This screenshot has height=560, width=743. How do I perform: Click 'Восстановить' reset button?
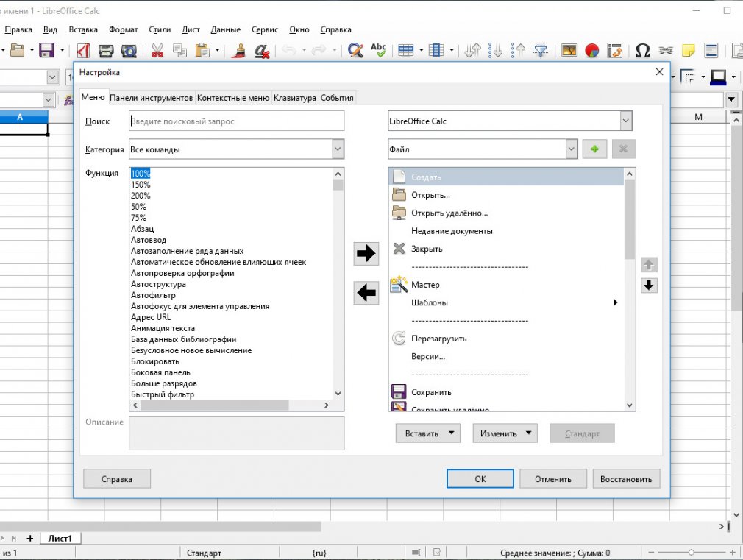626,479
